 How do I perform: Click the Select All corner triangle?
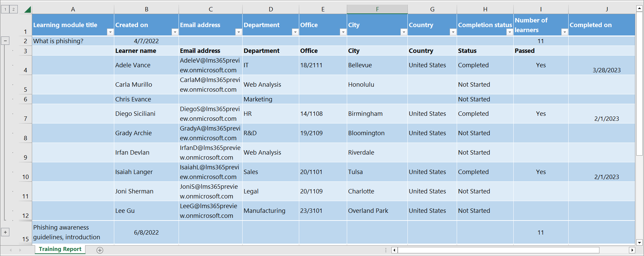point(27,9)
